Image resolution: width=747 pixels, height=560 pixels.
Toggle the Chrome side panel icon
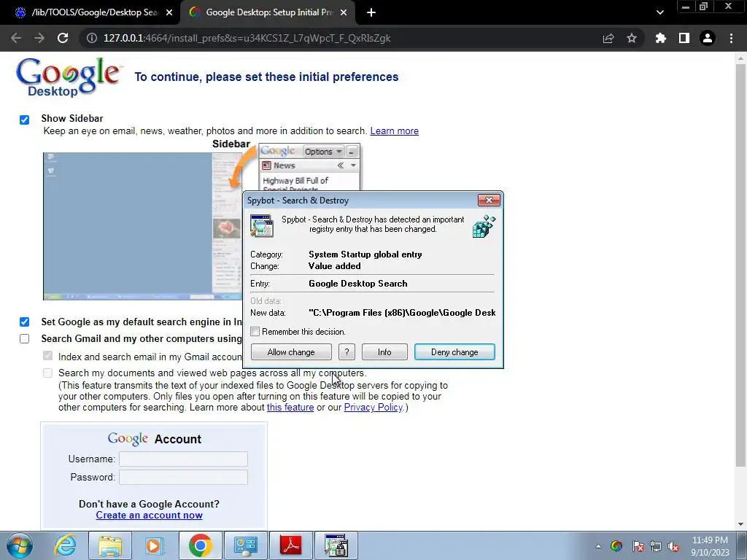tap(684, 38)
